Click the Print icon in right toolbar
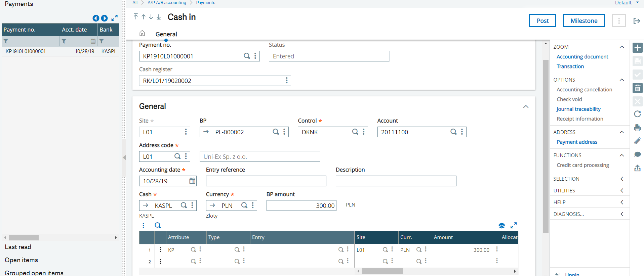The width and height of the screenshot is (644, 276). point(637,128)
